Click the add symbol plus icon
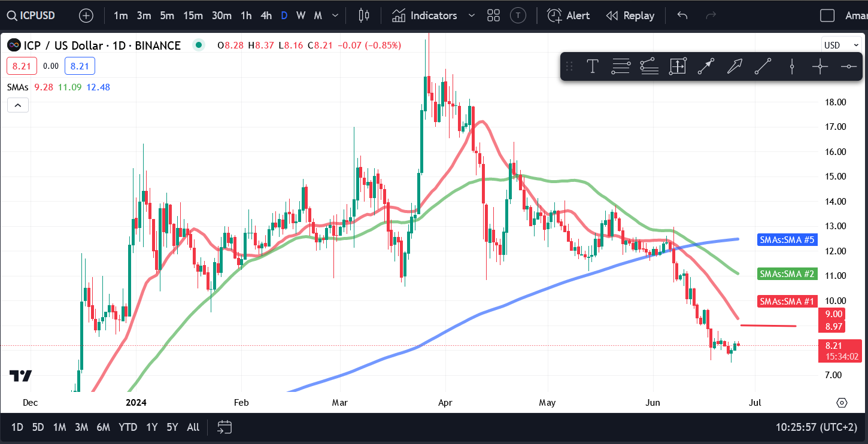The image size is (868, 444). click(x=86, y=16)
